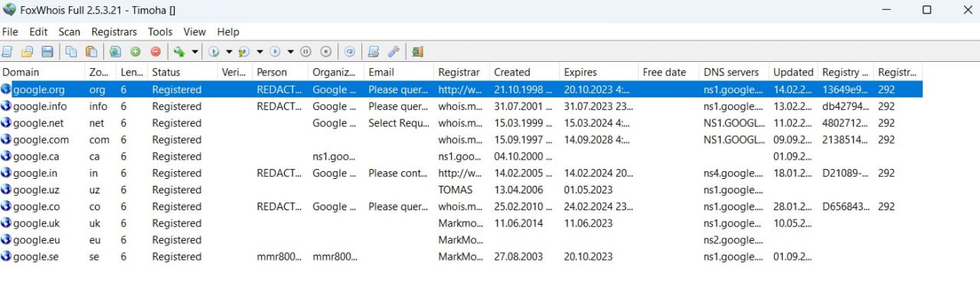Click globe icon beside google.com
980x302 pixels.
(6, 140)
